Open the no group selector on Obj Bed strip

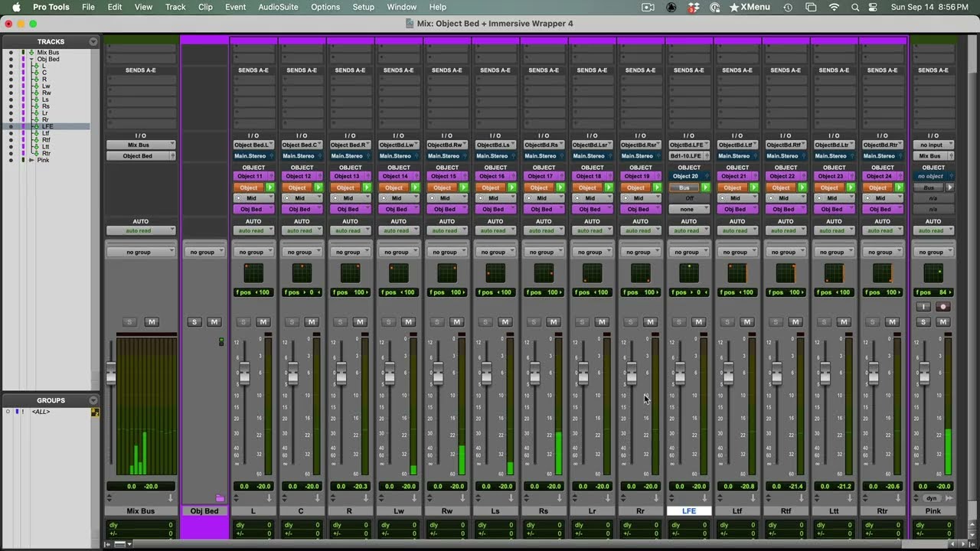204,252
